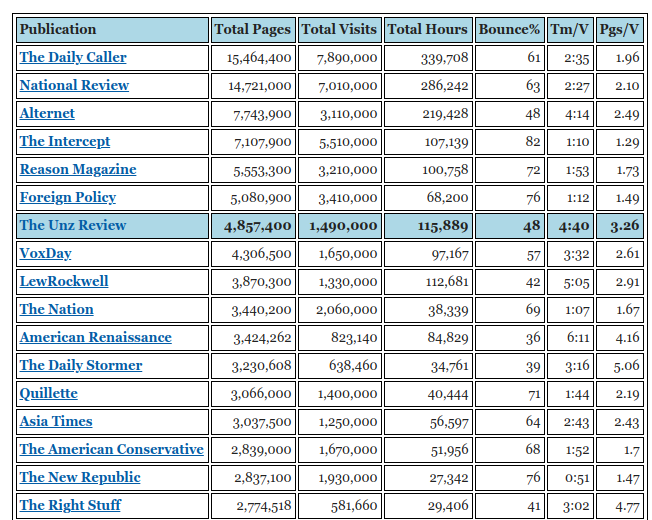Follow The Nation link
Screen dimensions: 652x520
[57, 310]
